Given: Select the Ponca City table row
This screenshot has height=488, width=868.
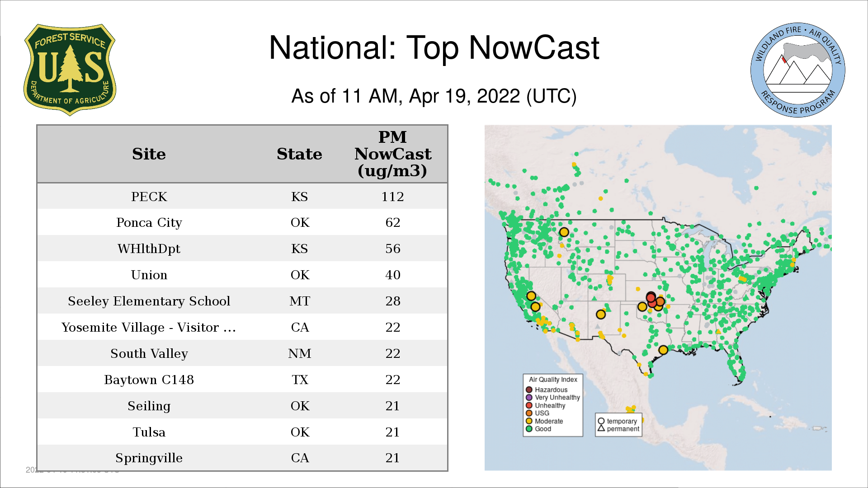Looking at the screenshot, I should tap(242, 222).
